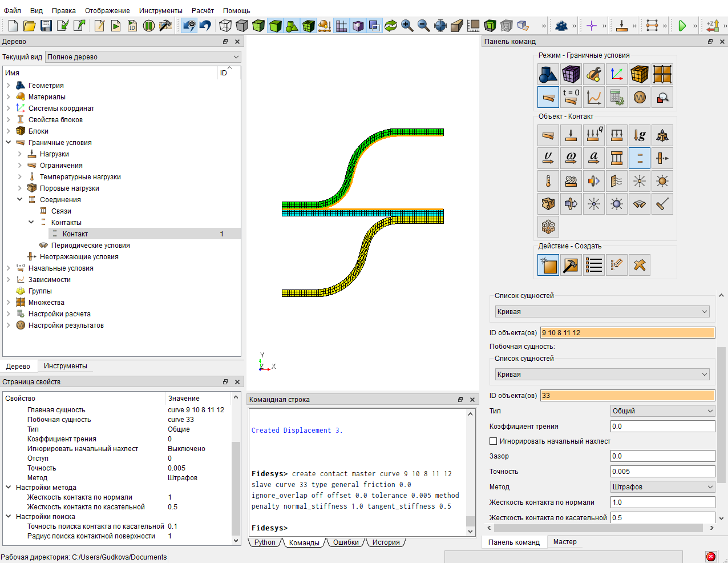Viewport: 728px width, 563px height.
Task: Select the Geometry mode icon in command panel
Action: [x=548, y=74]
